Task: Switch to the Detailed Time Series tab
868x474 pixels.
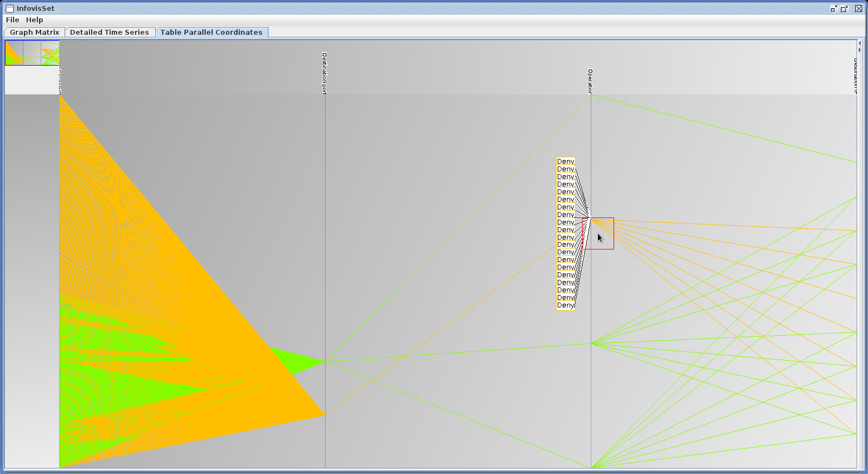Action: [109, 32]
